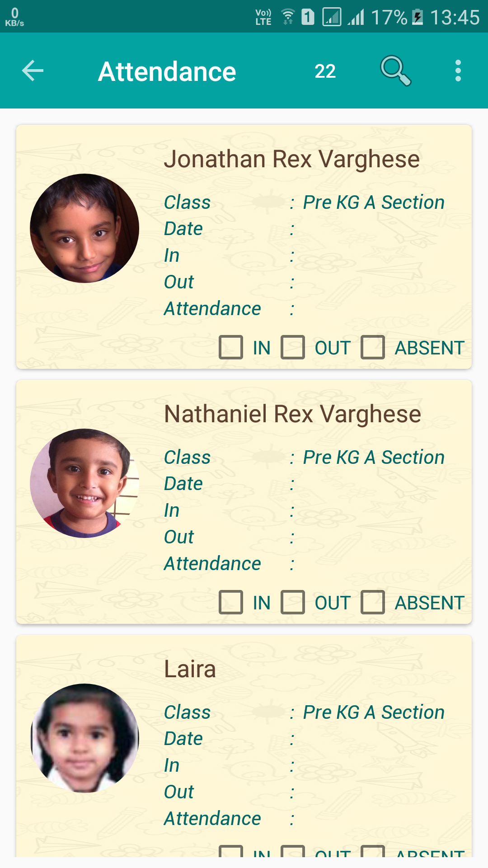Tap the student count 22
Image resolution: width=488 pixels, height=868 pixels.
point(325,71)
